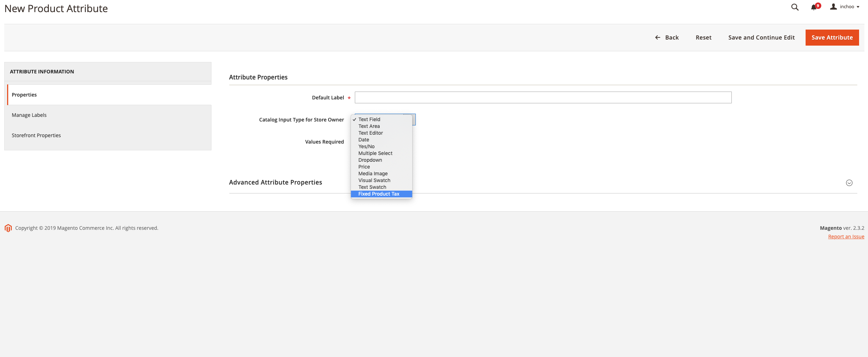The image size is (868, 357).
Task: Choose the Media Image option
Action: (x=381, y=174)
